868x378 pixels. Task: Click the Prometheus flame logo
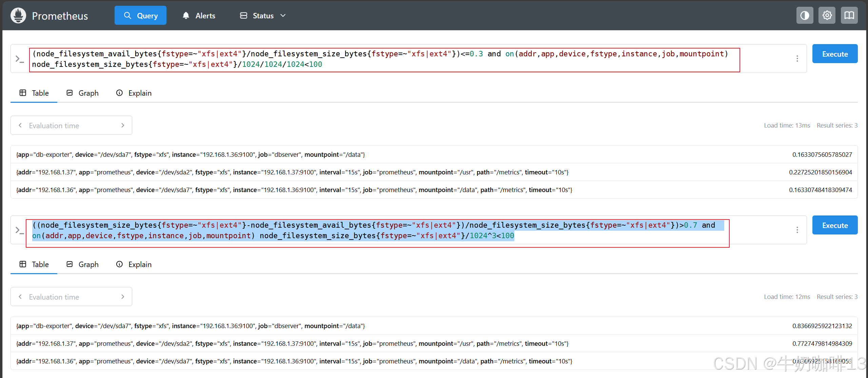[18, 16]
